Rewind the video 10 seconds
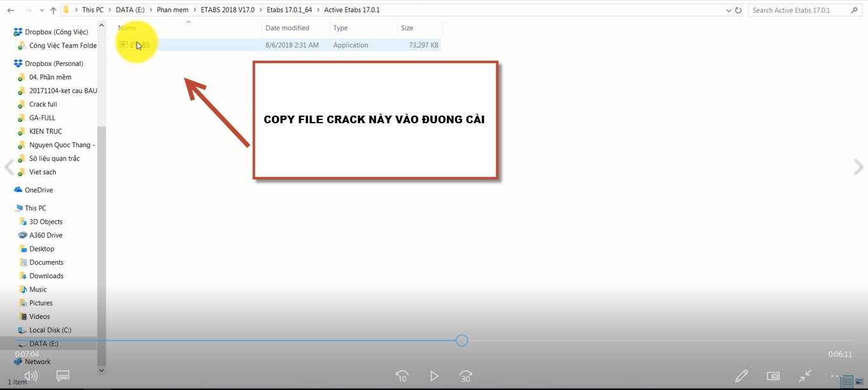Viewport: 868px width, 390px height. pos(402,376)
